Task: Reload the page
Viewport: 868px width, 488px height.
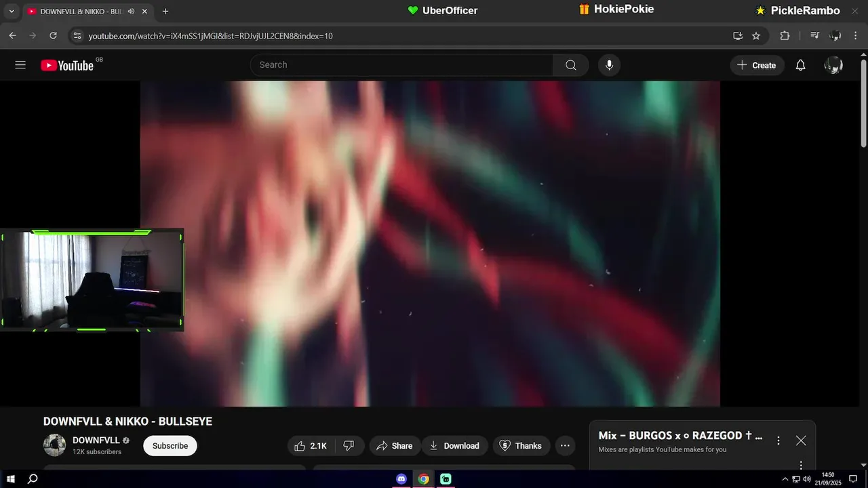Action: click(x=53, y=36)
